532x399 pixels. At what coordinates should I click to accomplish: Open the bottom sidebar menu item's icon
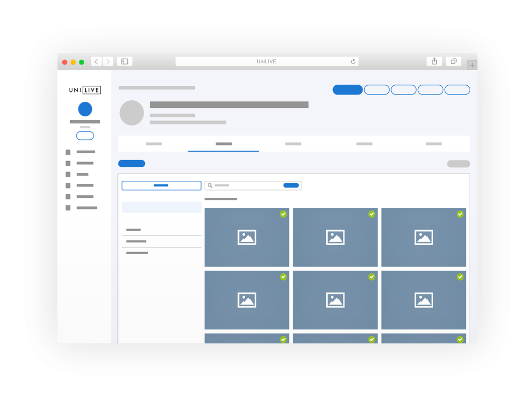click(68, 208)
